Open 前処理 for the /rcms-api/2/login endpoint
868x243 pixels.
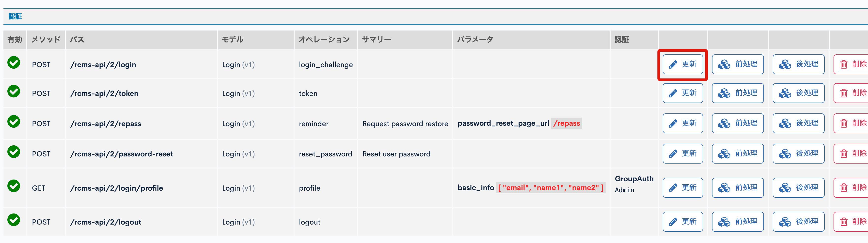(x=737, y=64)
